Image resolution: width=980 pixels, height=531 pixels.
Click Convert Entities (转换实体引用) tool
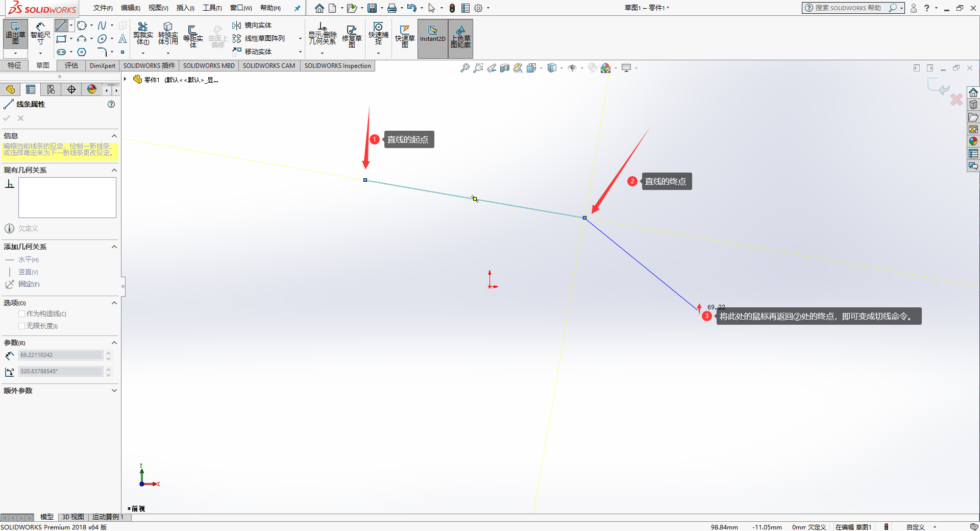point(168,34)
